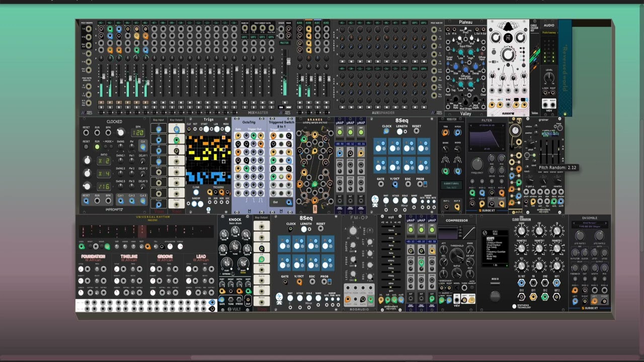644x362 pixels.
Task: Click the CLK input jack on Trigs
Action: point(189,129)
